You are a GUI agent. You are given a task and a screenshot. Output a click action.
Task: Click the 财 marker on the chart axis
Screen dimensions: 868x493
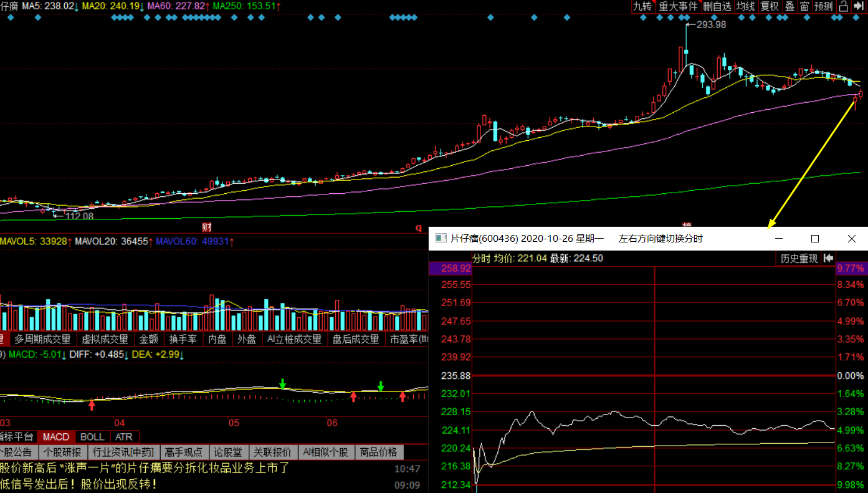[x=207, y=227]
